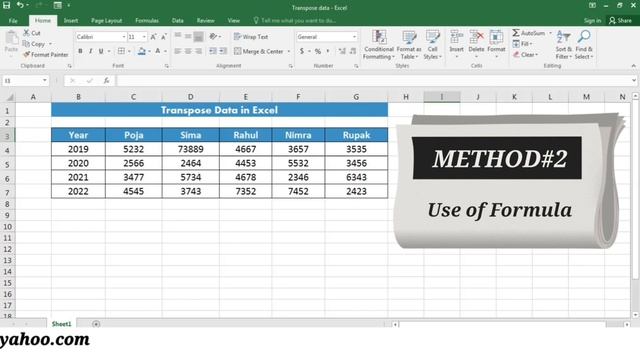The height and width of the screenshot is (360, 640).
Task: Click the Insert Function fx icon
Action: pyautogui.click(x=106, y=81)
